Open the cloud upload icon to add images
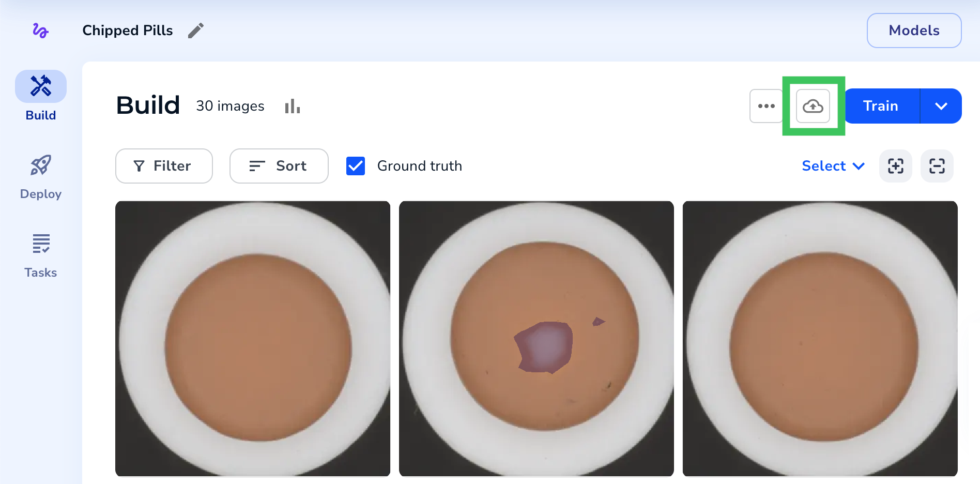 [813, 105]
